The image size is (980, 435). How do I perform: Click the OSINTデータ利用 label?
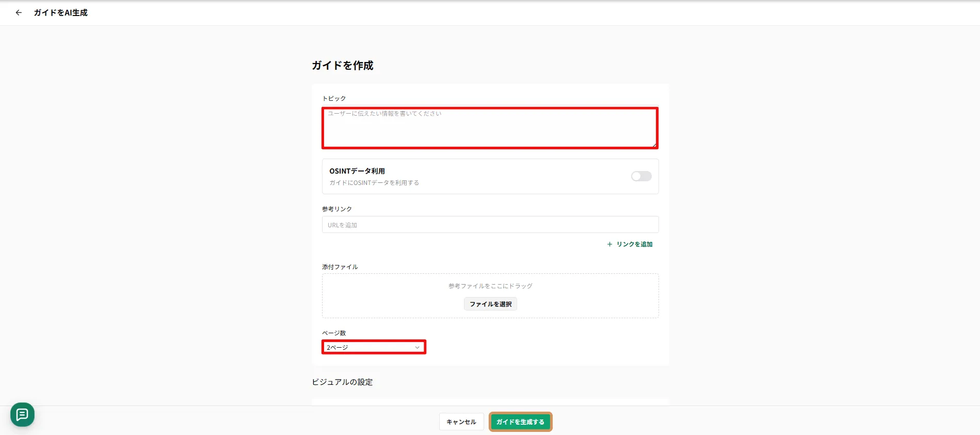tap(357, 171)
